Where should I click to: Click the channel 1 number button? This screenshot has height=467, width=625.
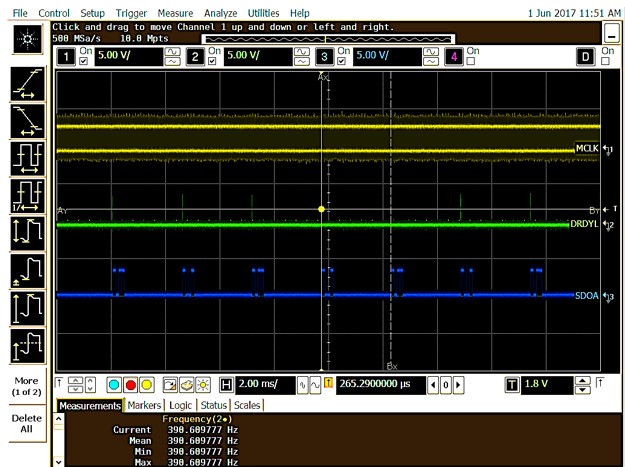[x=67, y=56]
